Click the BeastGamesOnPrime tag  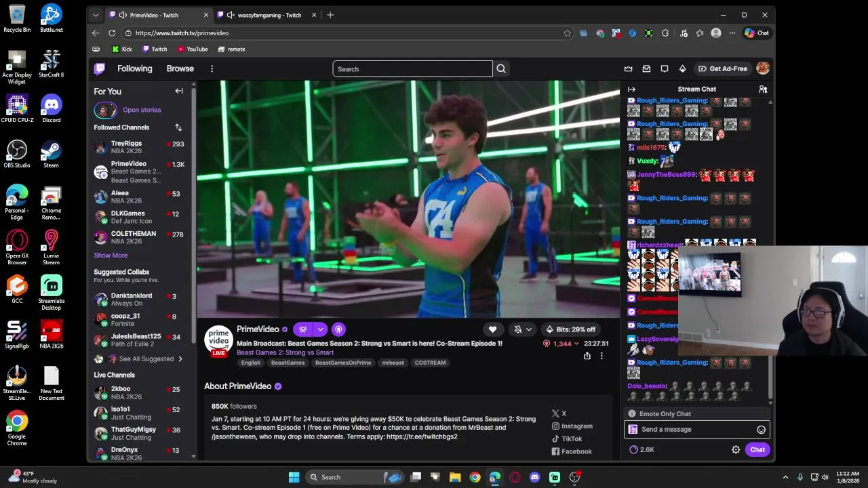coord(343,363)
